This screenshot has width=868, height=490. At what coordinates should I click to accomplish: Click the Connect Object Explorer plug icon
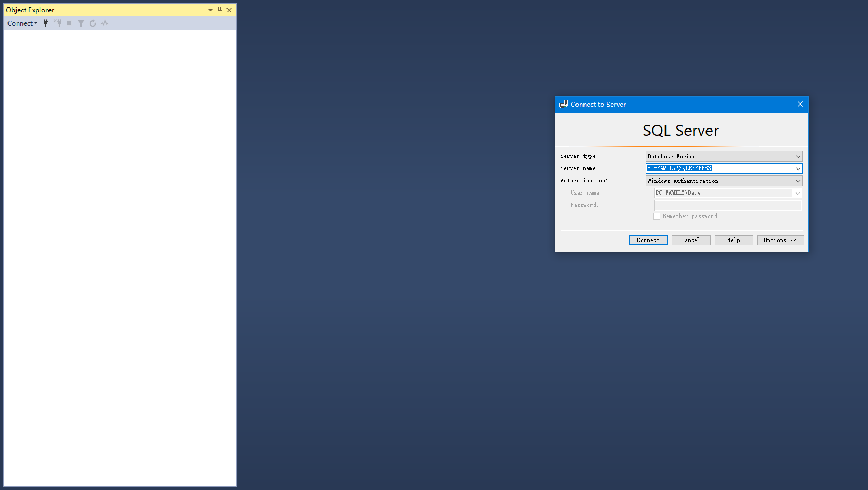tap(46, 23)
